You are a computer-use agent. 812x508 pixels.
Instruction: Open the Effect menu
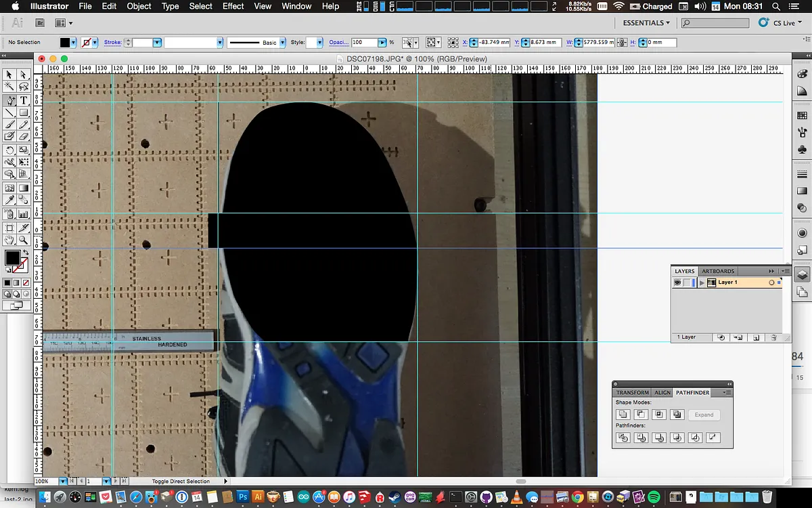click(233, 6)
